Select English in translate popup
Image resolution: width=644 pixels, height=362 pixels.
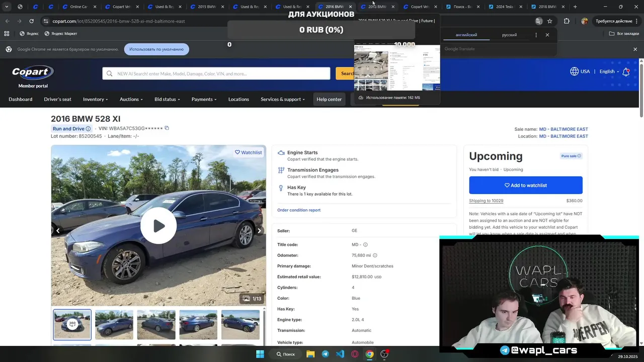[466, 35]
